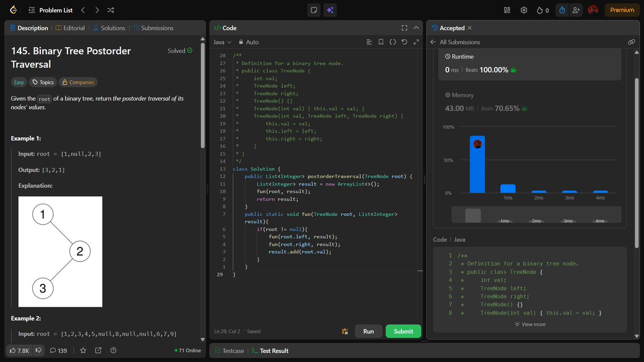Reset code to default with undo icon
Image resolution: width=644 pixels, height=362 pixels.
point(404,42)
